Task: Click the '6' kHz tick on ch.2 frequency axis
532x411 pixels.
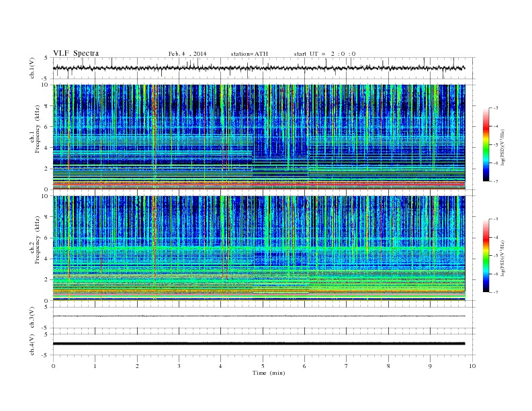Action: pos(47,238)
